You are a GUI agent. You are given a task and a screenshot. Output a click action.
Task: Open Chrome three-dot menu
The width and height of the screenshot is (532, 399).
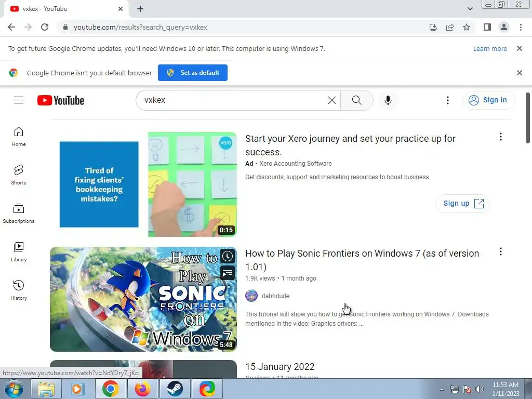[521, 27]
